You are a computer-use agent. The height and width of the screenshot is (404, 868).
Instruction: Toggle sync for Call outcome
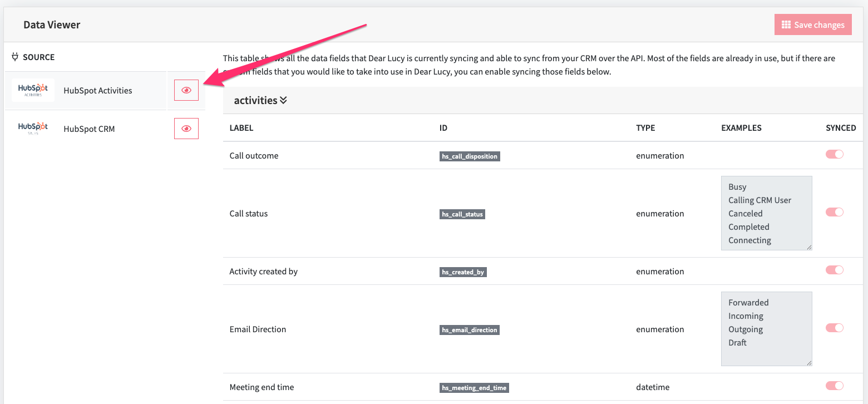(x=835, y=154)
